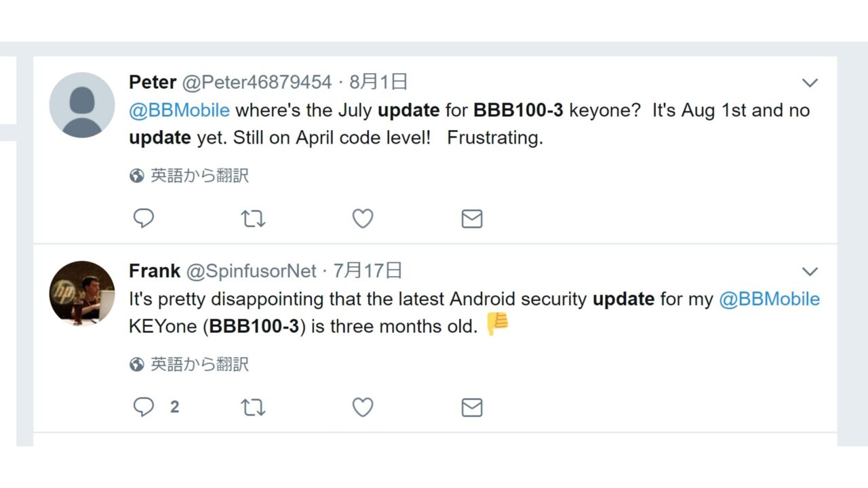Open Frank's profile photo
This screenshot has height=488, width=868.
point(82,293)
